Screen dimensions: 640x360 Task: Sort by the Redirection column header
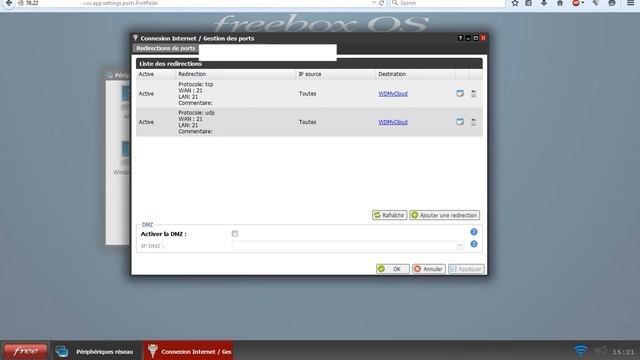(x=236, y=74)
